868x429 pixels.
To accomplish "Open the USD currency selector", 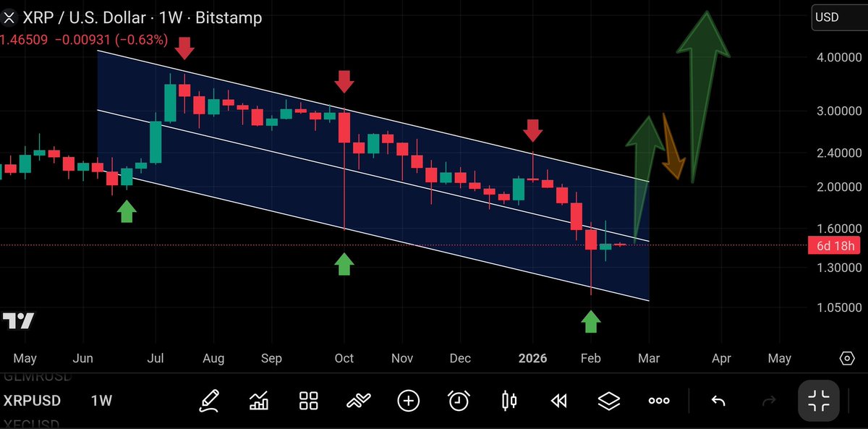I will [x=839, y=17].
